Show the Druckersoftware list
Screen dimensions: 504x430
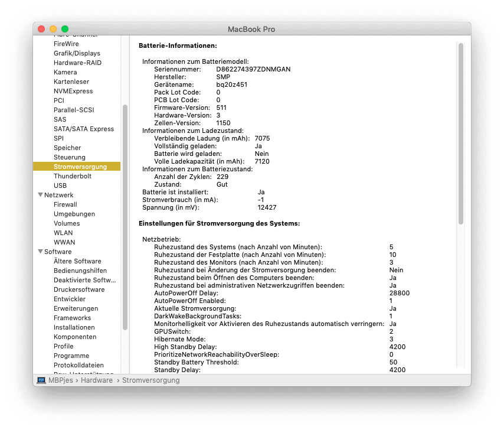click(x=78, y=289)
